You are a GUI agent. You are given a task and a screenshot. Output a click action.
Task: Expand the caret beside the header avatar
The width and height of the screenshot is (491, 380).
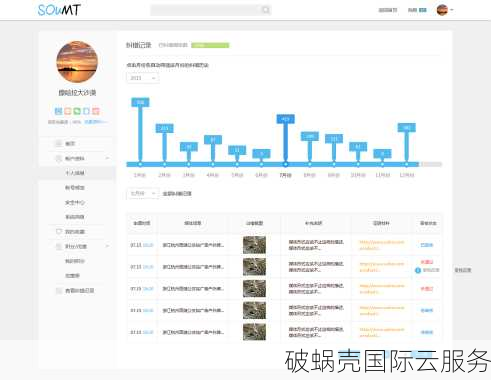[452, 10]
